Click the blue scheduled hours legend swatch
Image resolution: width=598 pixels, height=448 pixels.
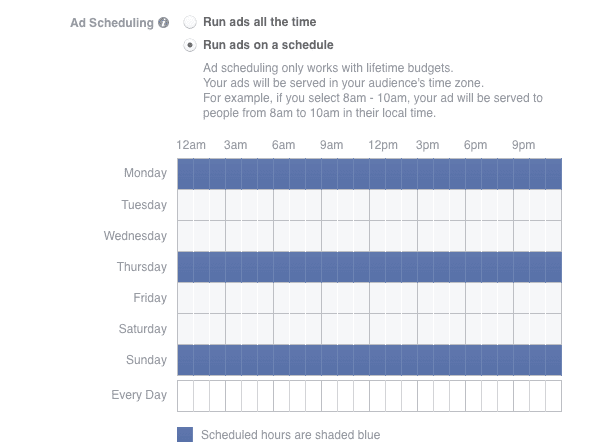pos(185,434)
